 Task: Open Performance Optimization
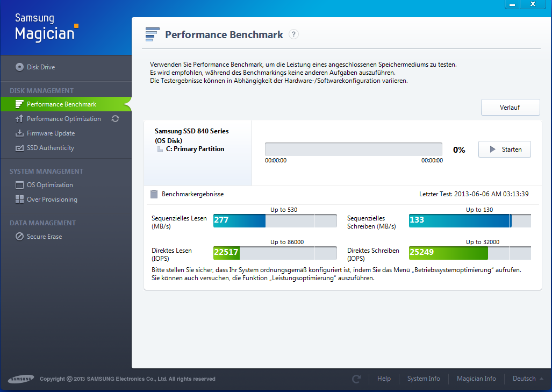coord(64,119)
